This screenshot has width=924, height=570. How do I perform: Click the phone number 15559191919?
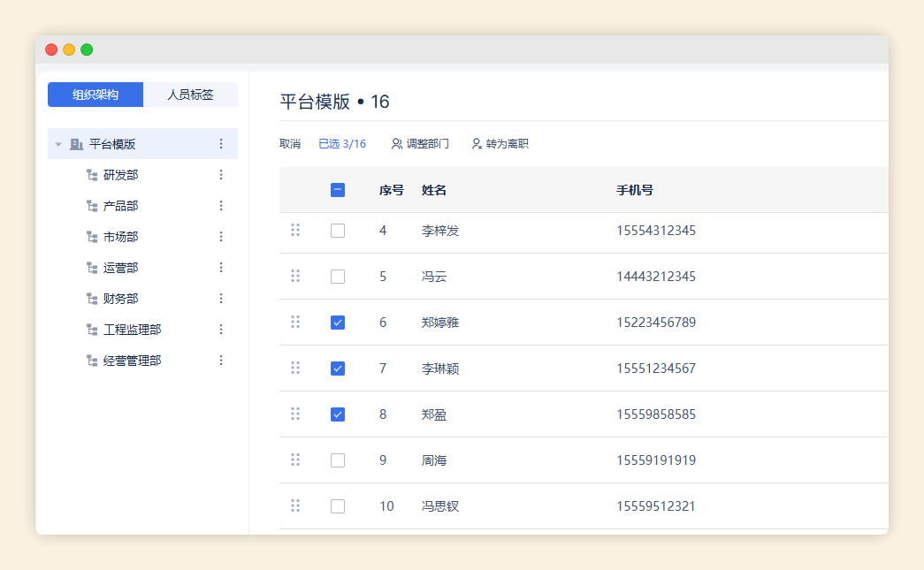coord(656,460)
